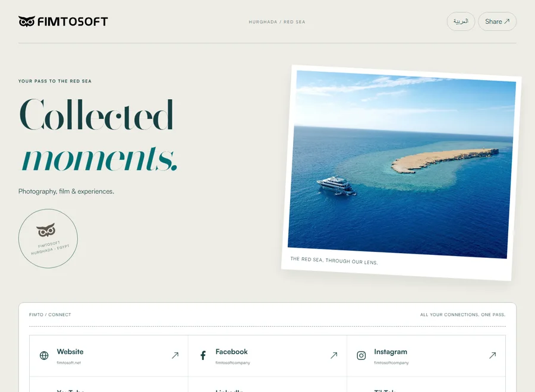Click the 'HURGHADA · EGYPT' stamp text

[x=50, y=250]
